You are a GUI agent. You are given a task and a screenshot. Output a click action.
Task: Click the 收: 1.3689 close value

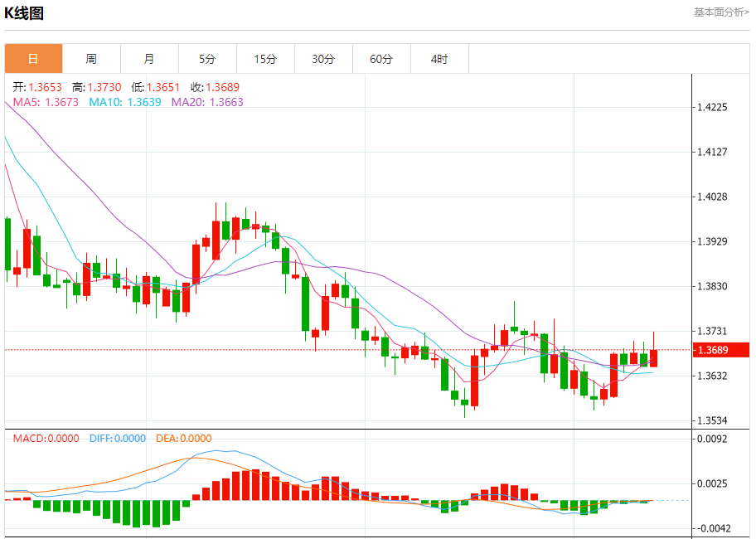[215, 87]
